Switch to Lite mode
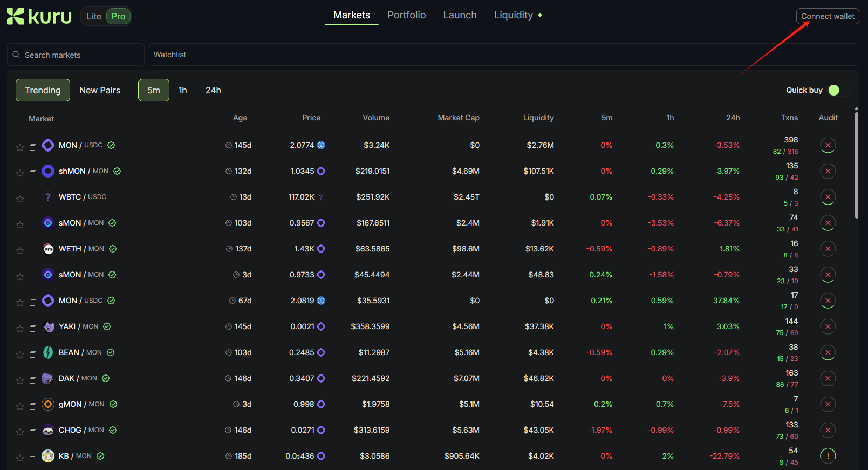This screenshot has height=470, width=868. [94, 16]
